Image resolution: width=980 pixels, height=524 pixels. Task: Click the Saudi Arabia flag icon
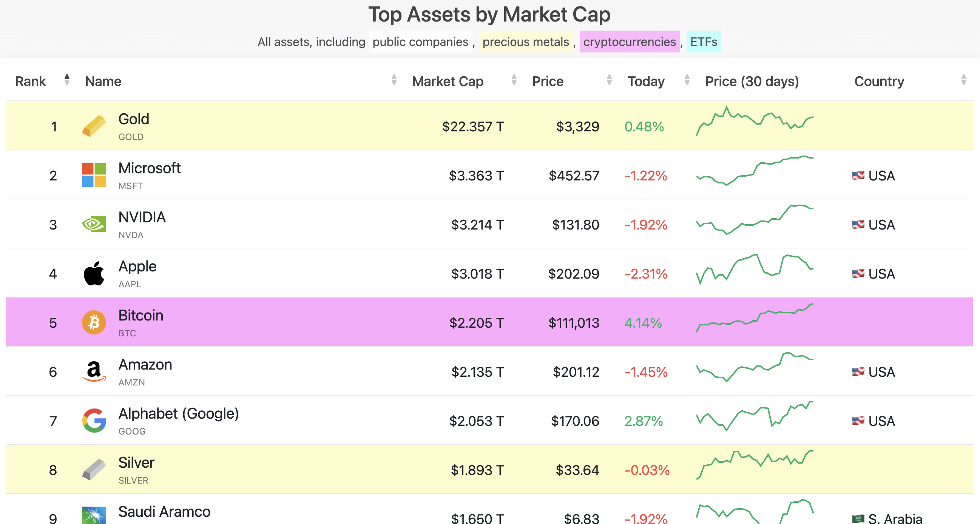click(858, 519)
